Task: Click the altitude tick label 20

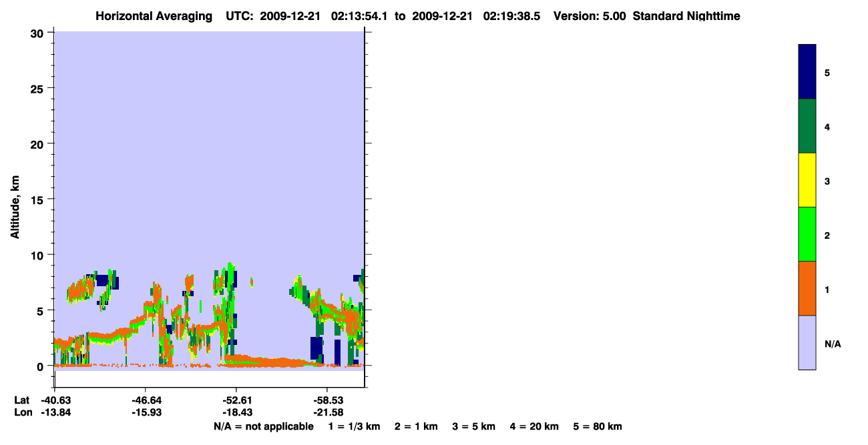Action: click(x=38, y=144)
